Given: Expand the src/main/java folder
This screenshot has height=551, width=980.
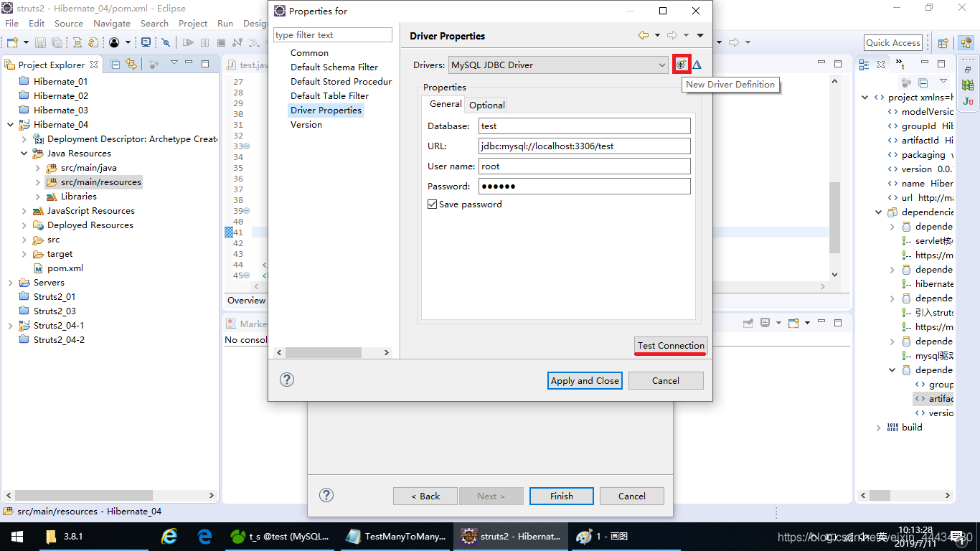Looking at the screenshot, I should tap(38, 168).
